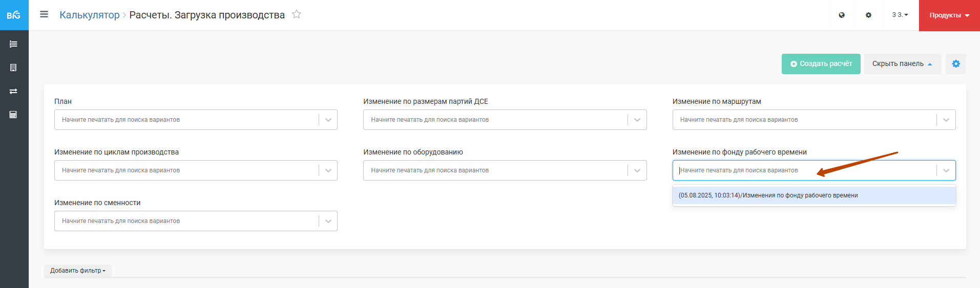This screenshot has height=288, width=980.
Task: Open the document icon in sidebar
Action: pyautogui.click(x=13, y=68)
